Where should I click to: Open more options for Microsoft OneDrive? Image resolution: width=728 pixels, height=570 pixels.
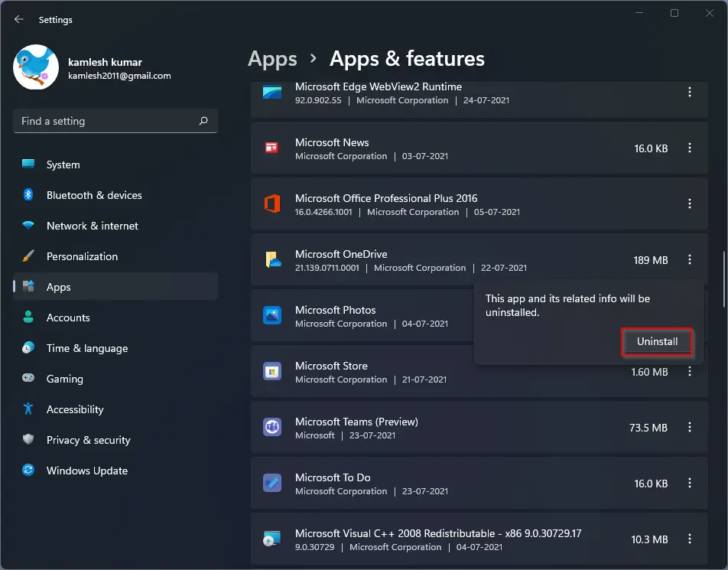click(x=690, y=259)
